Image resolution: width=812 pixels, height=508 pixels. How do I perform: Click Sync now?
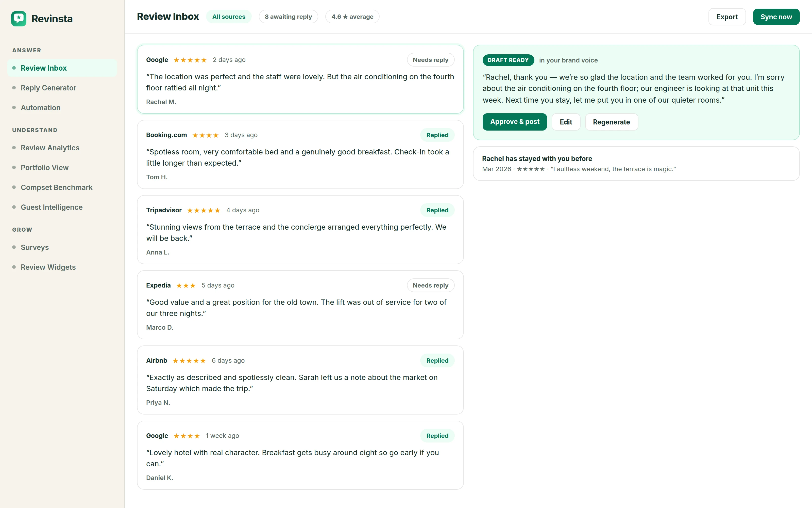click(x=776, y=17)
